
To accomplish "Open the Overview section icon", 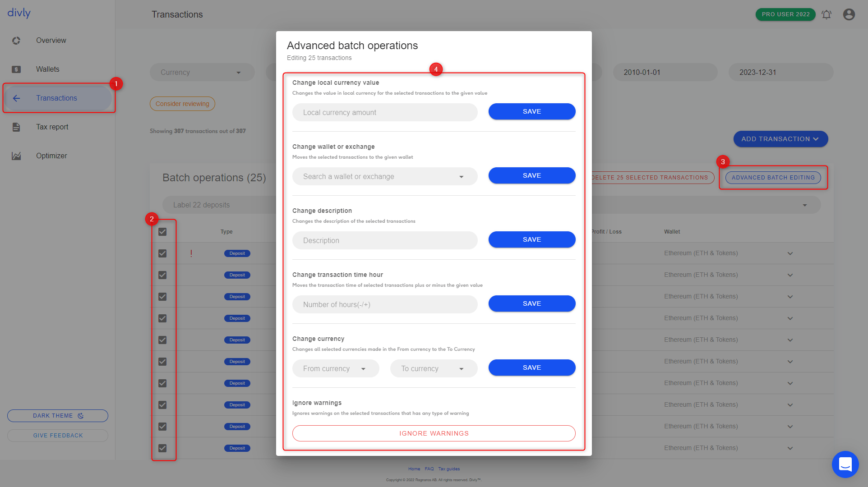I will [16, 40].
